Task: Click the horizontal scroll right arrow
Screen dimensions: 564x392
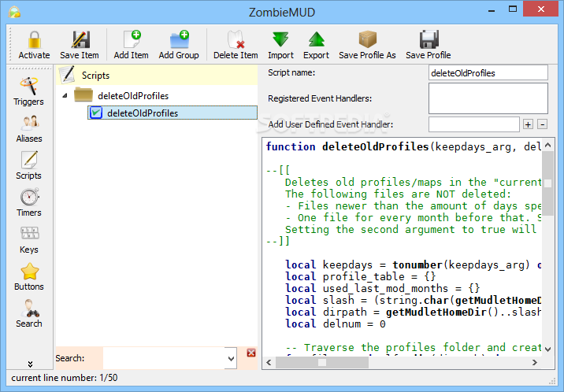Action: (x=535, y=362)
